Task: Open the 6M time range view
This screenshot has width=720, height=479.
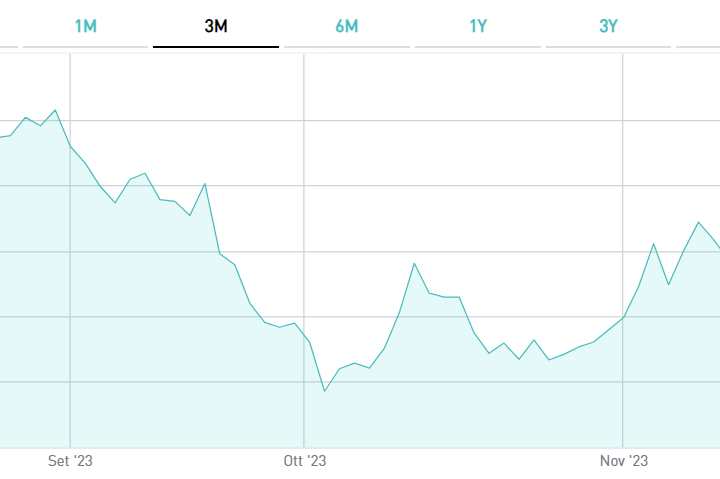Action: click(346, 26)
